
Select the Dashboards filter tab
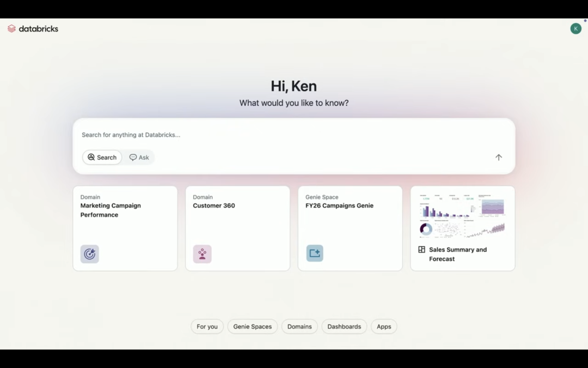point(344,327)
